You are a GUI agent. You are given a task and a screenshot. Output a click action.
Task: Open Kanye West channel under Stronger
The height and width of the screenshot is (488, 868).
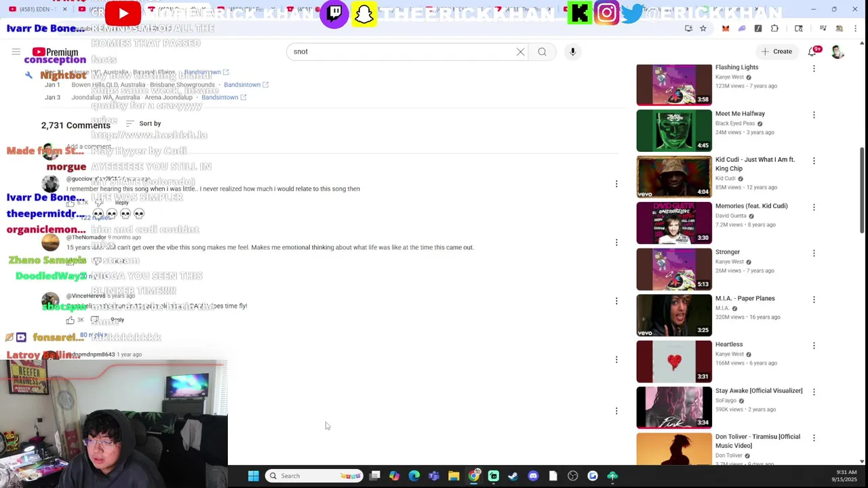(730, 262)
